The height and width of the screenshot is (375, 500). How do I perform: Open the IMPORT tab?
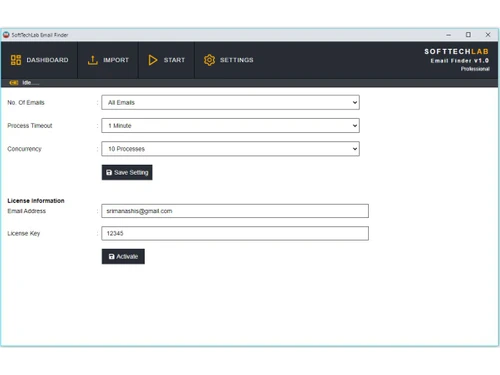pos(108,60)
